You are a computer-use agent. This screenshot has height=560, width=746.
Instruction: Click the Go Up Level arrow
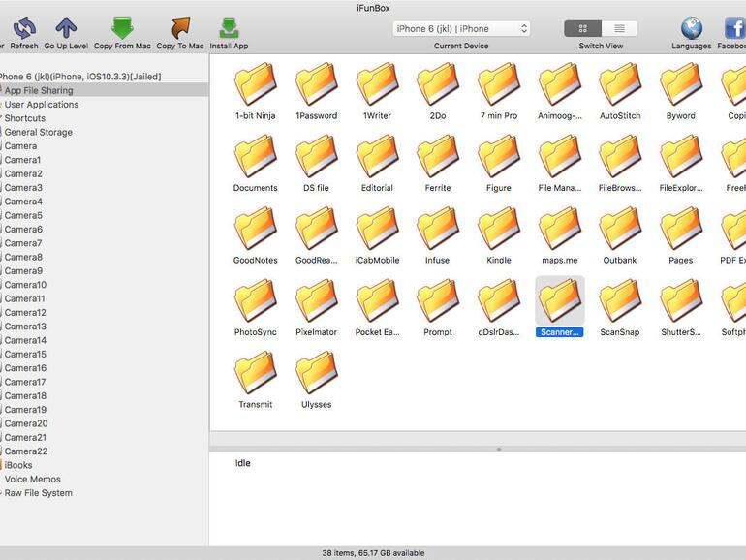[x=66, y=29]
